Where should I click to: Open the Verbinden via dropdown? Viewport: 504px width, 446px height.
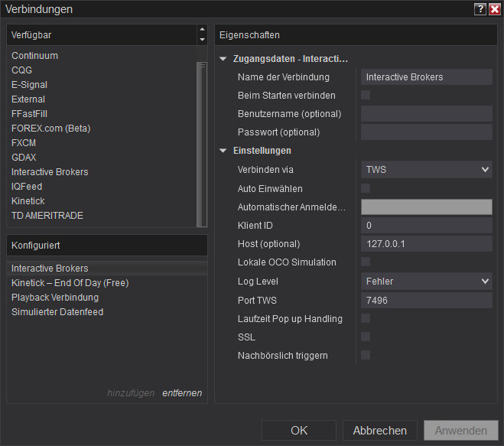(x=427, y=170)
